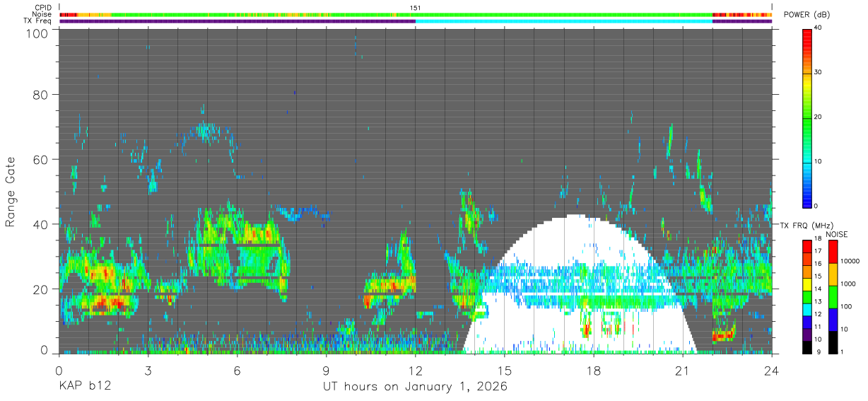Click the NOISE legend title
The image size is (868, 401).
point(837,234)
